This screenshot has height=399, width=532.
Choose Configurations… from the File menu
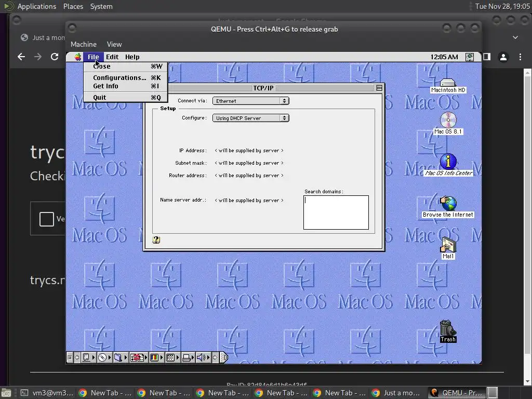click(126, 78)
